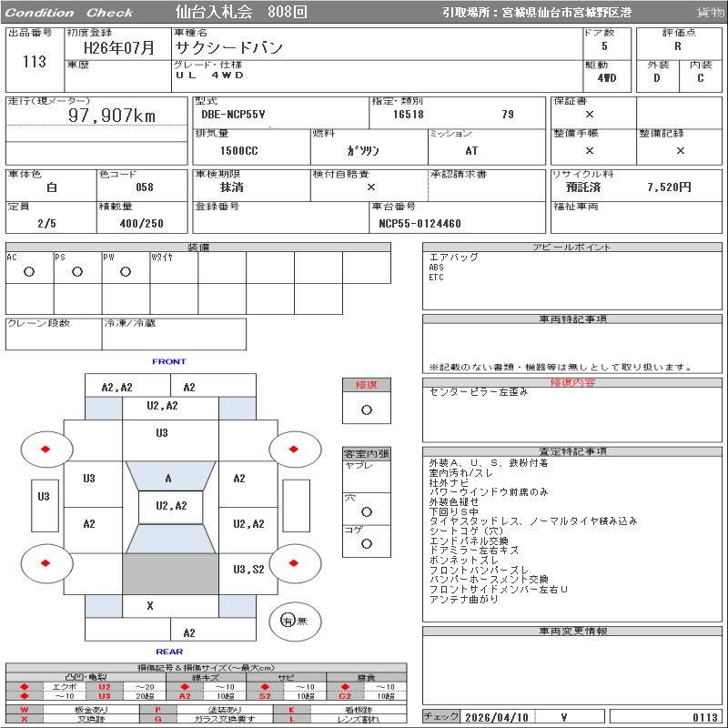728x728 pixels.
Task: Select the circled 有 option
Action: 288,621
